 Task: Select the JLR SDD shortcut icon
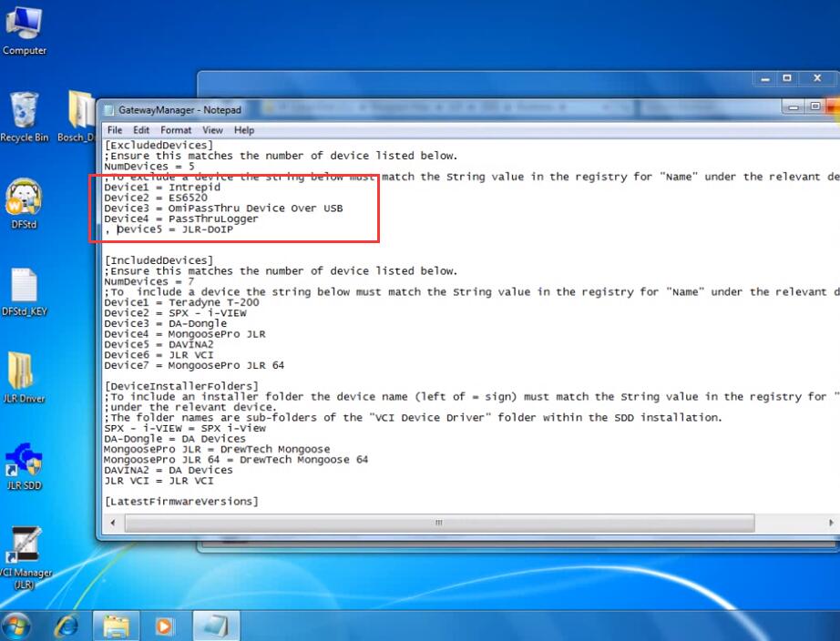click(24, 466)
